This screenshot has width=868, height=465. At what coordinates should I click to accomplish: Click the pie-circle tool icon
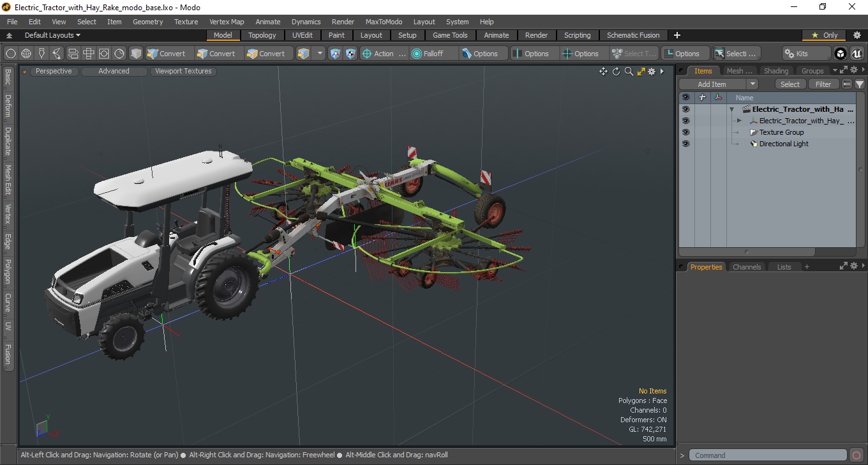pyautogui.click(x=119, y=54)
